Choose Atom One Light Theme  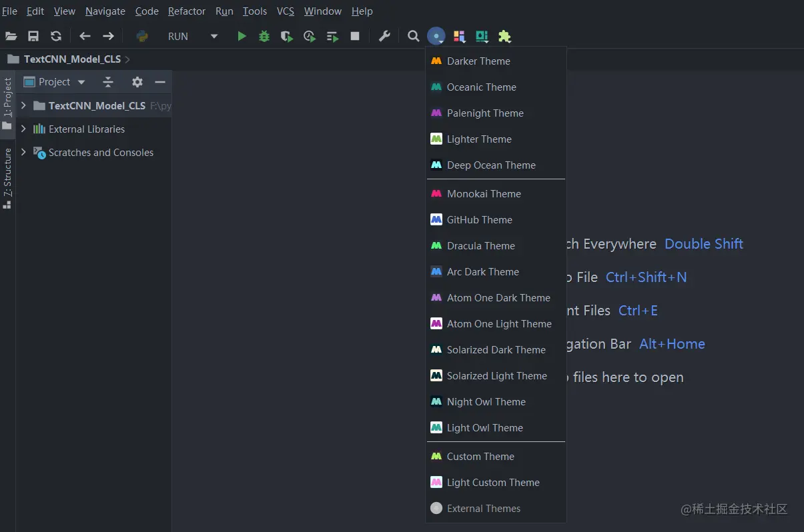[496, 324]
